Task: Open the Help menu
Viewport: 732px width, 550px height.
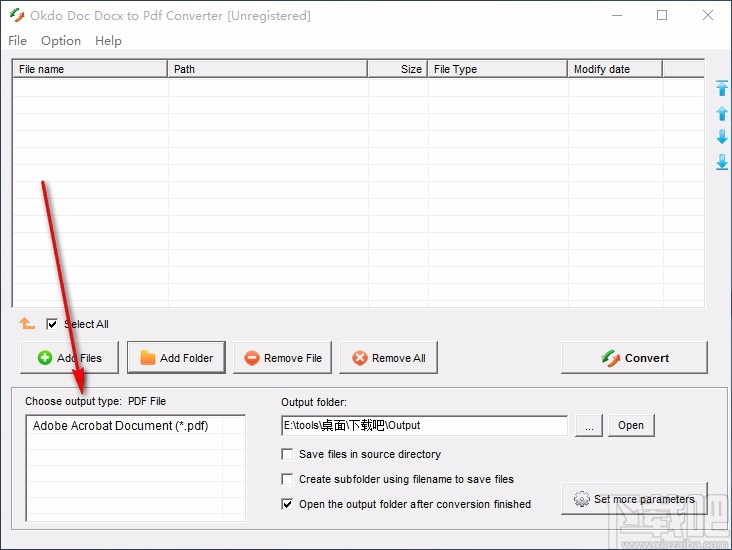Action: coord(108,41)
